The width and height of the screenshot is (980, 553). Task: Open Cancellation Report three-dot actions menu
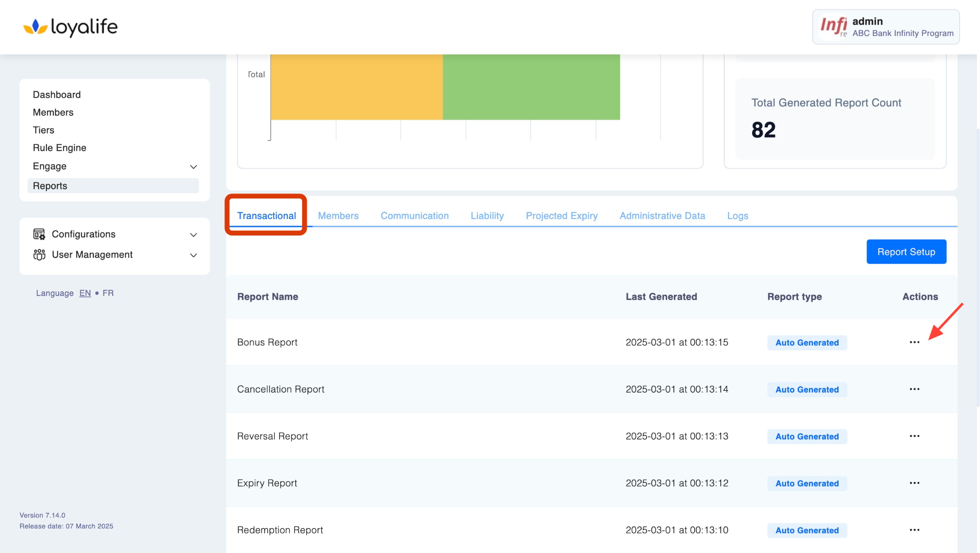(914, 389)
